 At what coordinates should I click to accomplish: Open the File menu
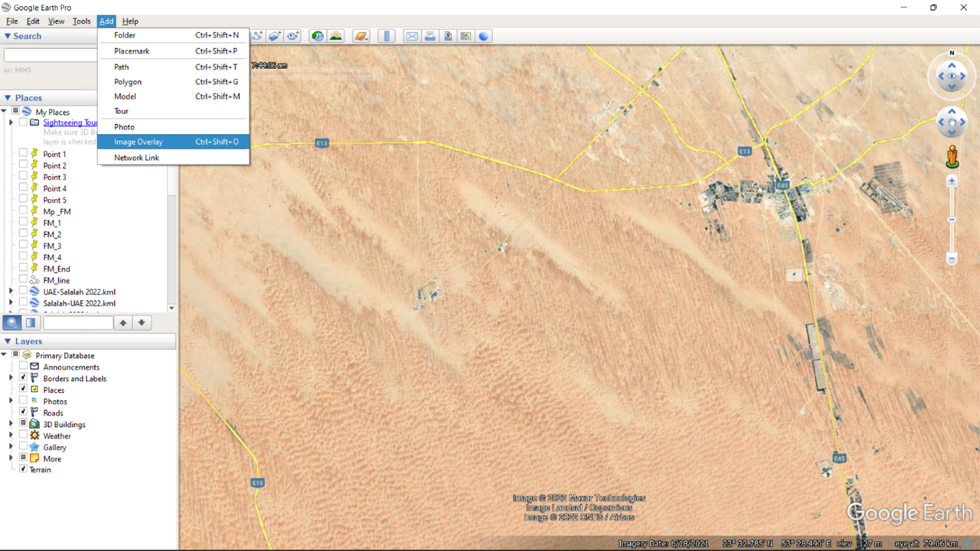point(12,21)
